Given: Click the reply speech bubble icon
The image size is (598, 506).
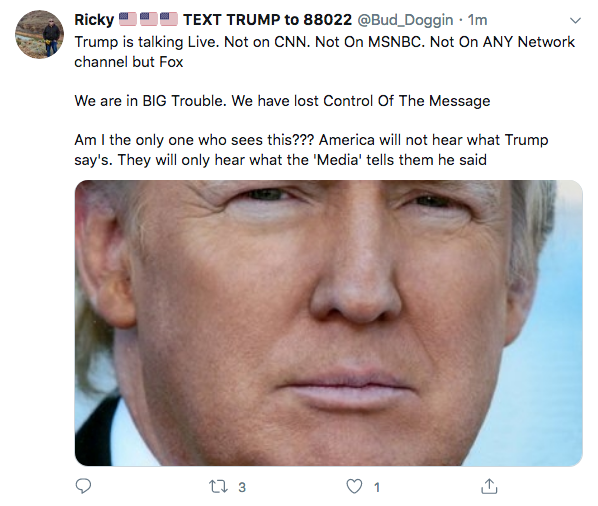Looking at the screenshot, I should [83, 486].
